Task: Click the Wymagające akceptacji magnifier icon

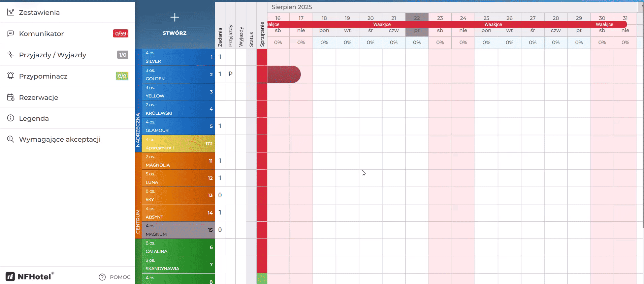Action: click(11, 139)
